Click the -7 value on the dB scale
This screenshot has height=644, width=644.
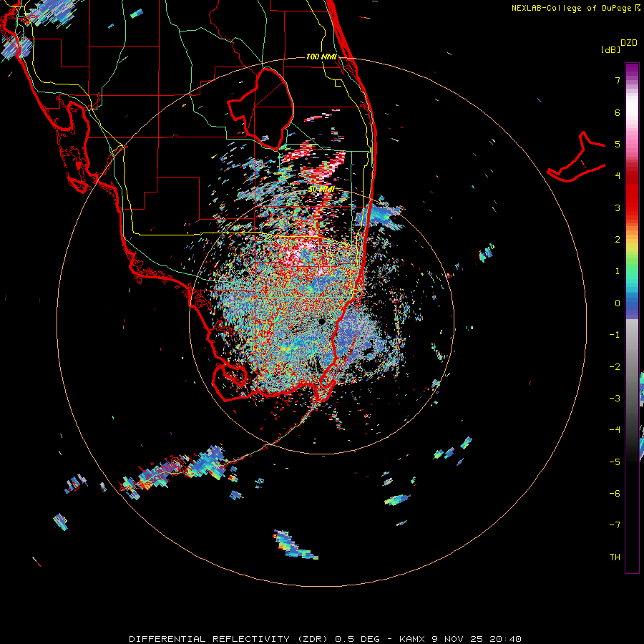tap(615, 525)
